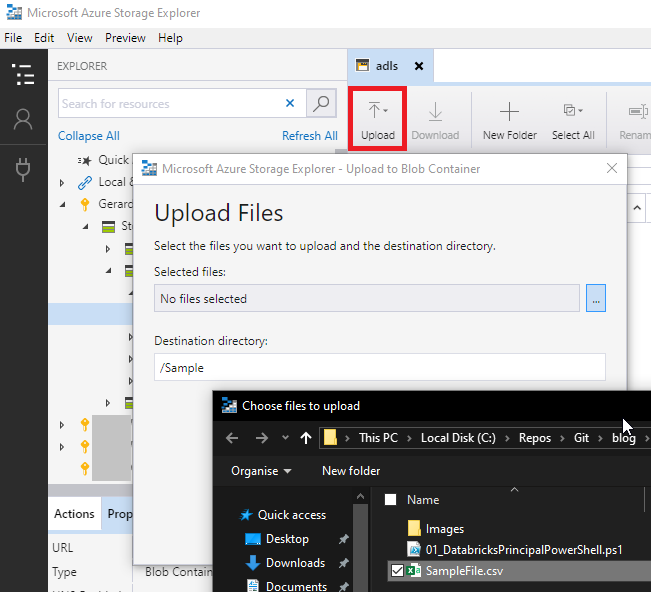This screenshot has width=651, height=592.
Task: Sort by the Name column header
Action: [423, 499]
